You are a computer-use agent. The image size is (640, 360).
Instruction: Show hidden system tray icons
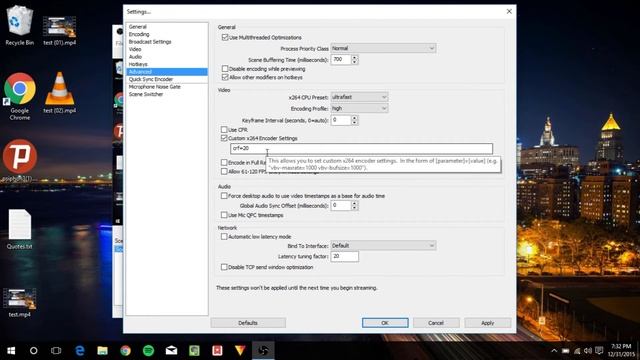point(554,351)
